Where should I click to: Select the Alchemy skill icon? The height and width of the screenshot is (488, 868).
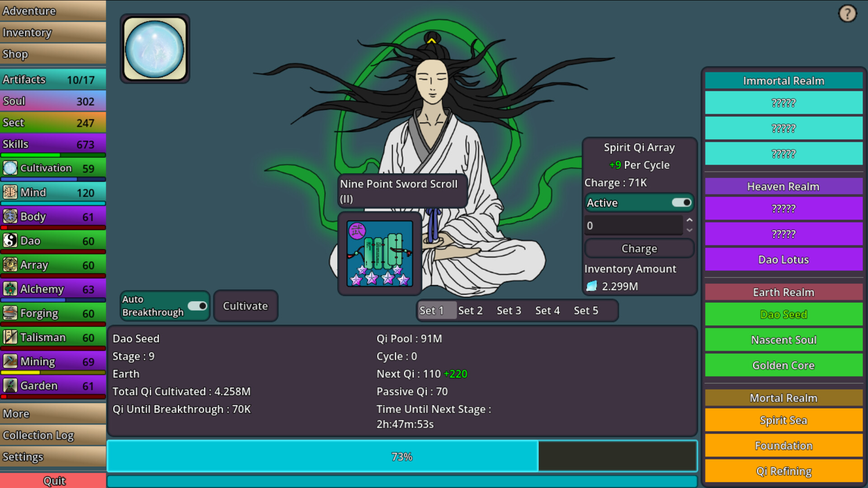pos(9,289)
